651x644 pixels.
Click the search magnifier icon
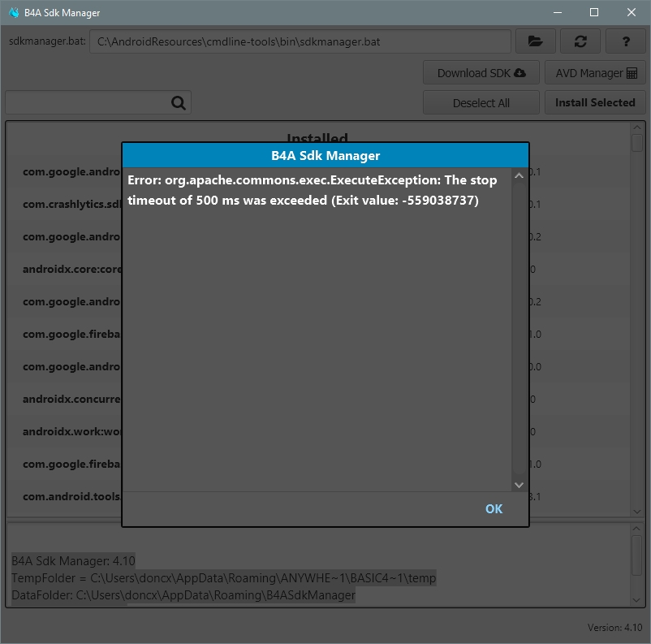pos(177,102)
